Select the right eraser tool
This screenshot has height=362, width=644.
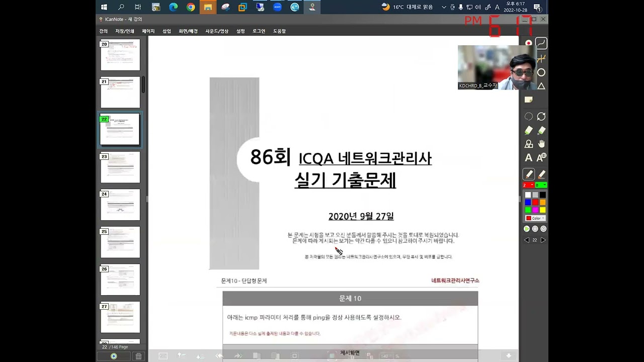[541, 130]
